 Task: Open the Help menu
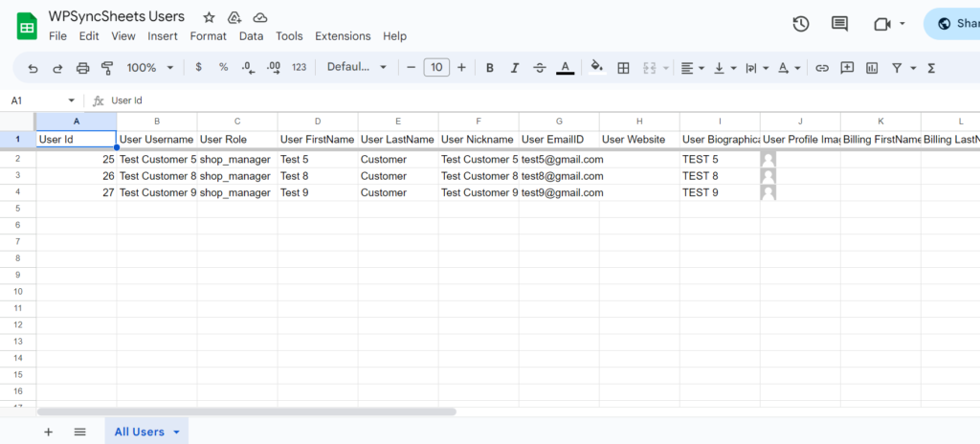[x=394, y=36]
